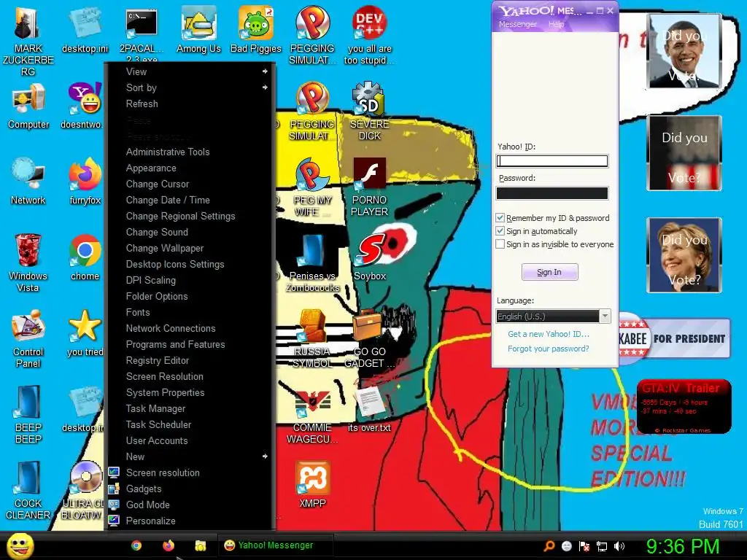Image resolution: width=747 pixels, height=560 pixels.
Task: Launch Chrome from the taskbar
Action: (x=136, y=545)
